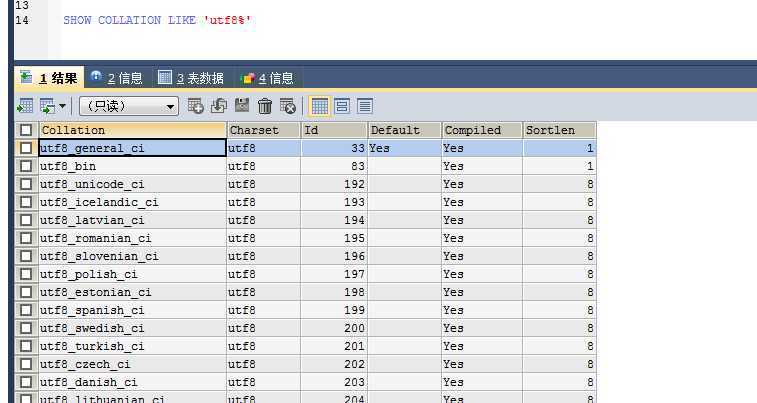Click the duplicate current row icon
The width and height of the screenshot is (757, 403).
pos(219,106)
